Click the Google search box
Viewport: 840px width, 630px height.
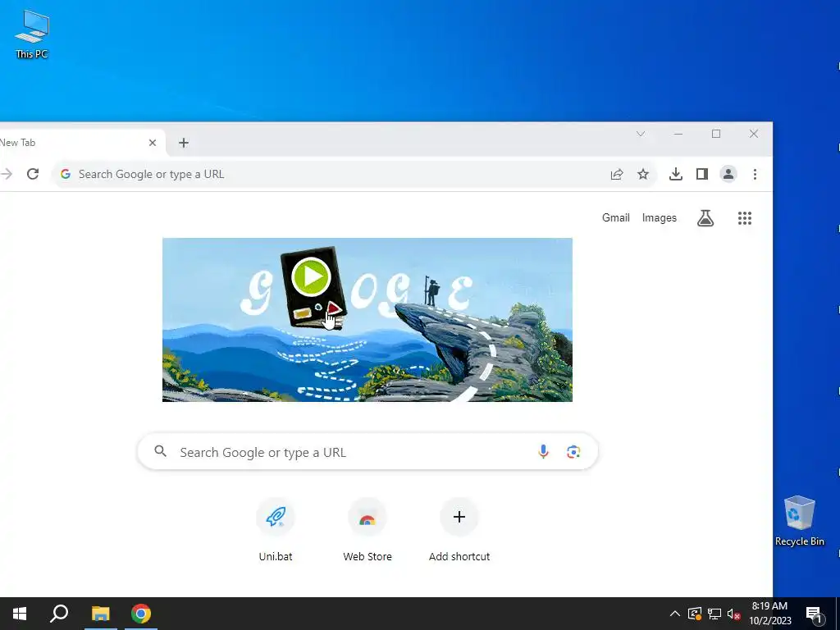pos(367,452)
